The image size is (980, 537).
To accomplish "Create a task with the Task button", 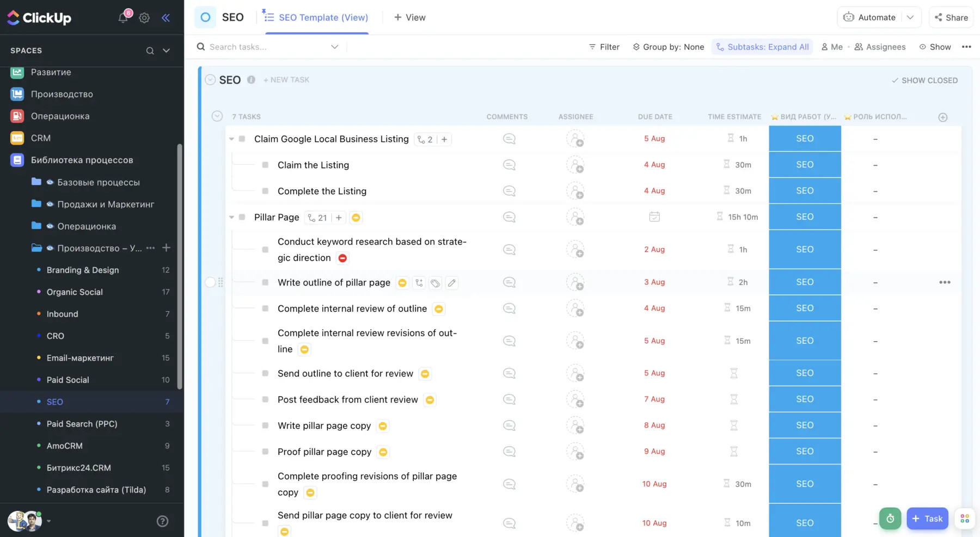I will pyautogui.click(x=927, y=519).
